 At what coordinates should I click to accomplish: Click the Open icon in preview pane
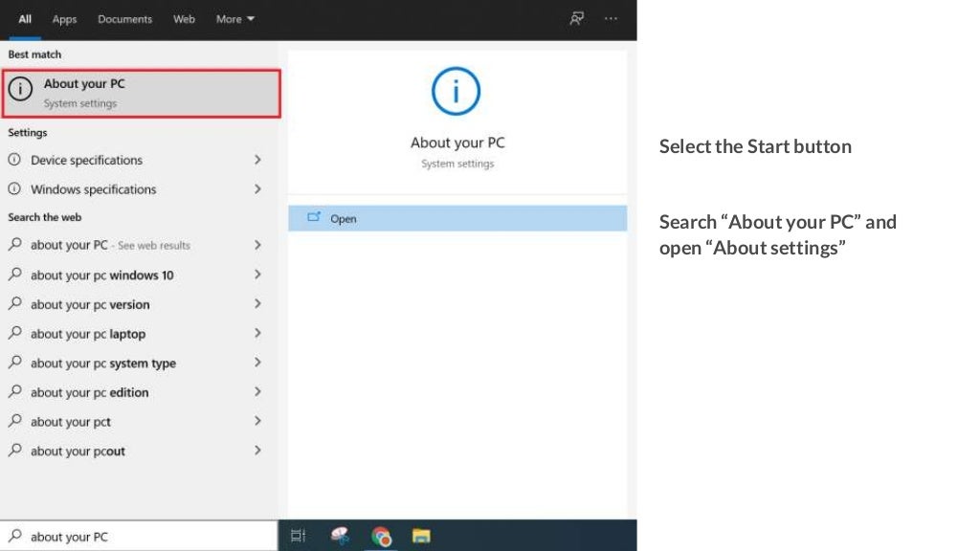coord(314,217)
